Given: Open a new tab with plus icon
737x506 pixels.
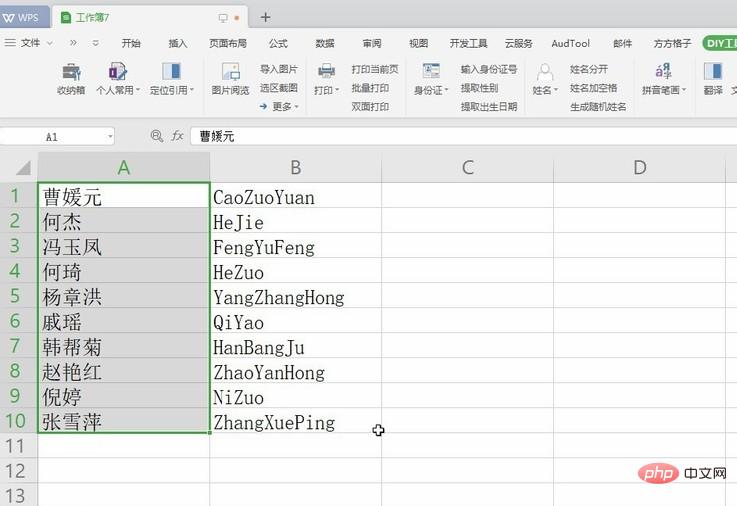Looking at the screenshot, I should (x=265, y=17).
